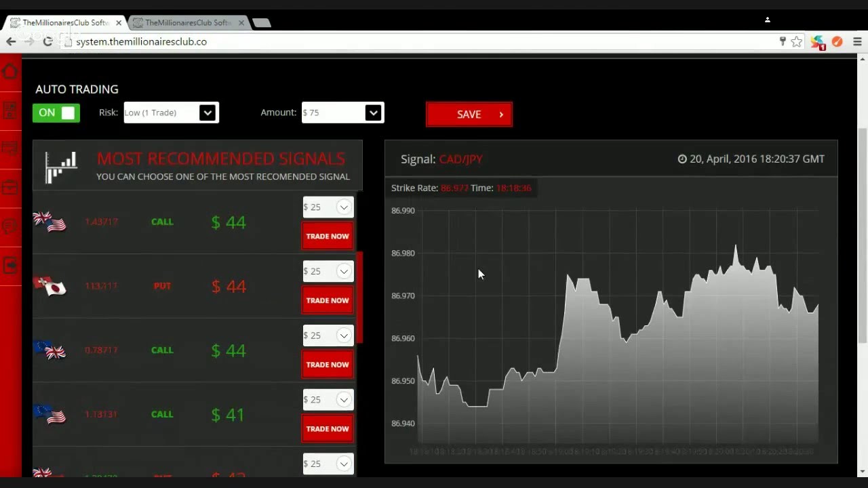This screenshot has width=868, height=488.
Task: Close the first TheMillionairesClub tab
Action: point(119,22)
